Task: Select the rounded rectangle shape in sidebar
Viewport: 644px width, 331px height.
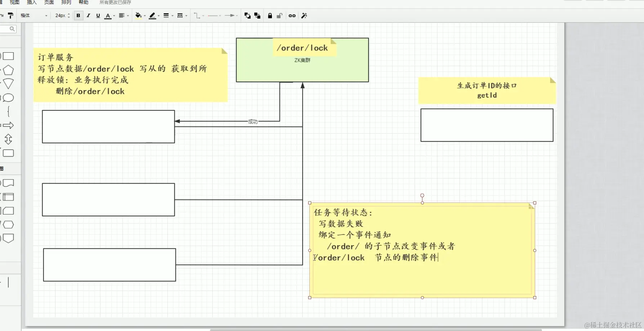Action: [x=8, y=153]
